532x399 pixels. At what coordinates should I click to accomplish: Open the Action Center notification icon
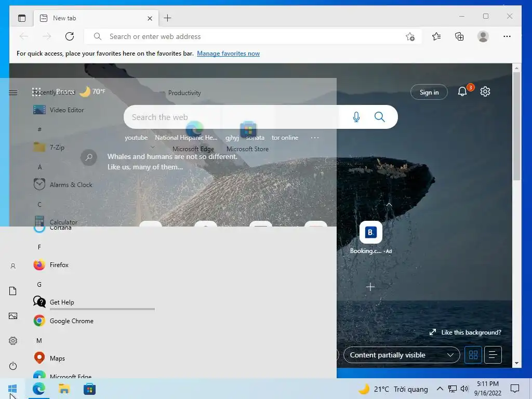515,389
